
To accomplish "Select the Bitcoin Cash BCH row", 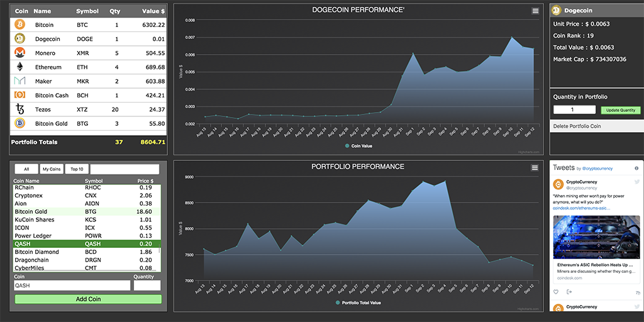I will coord(88,96).
